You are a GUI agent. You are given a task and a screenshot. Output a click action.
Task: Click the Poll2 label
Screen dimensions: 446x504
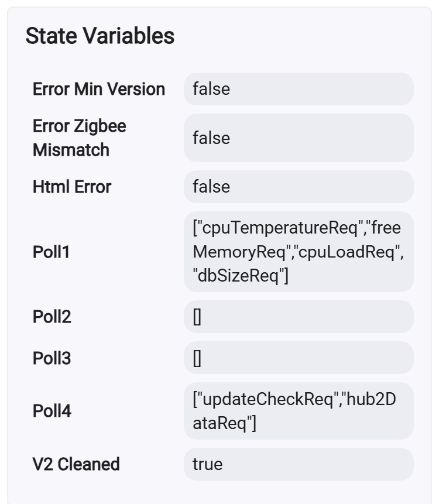point(52,317)
